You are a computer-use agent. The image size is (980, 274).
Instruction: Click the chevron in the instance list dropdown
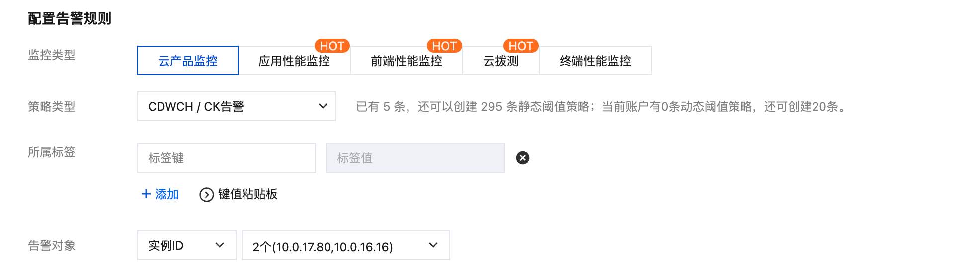click(x=433, y=245)
